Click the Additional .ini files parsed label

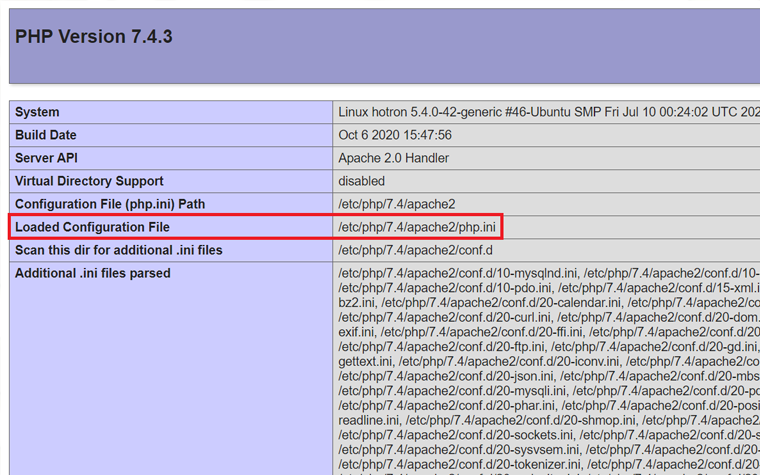93,273
